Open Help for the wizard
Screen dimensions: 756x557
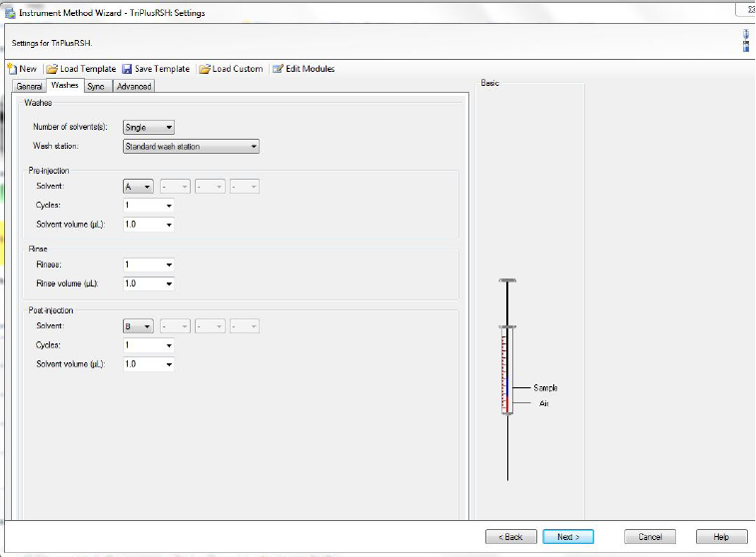pyautogui.click(x=721, y=537)
